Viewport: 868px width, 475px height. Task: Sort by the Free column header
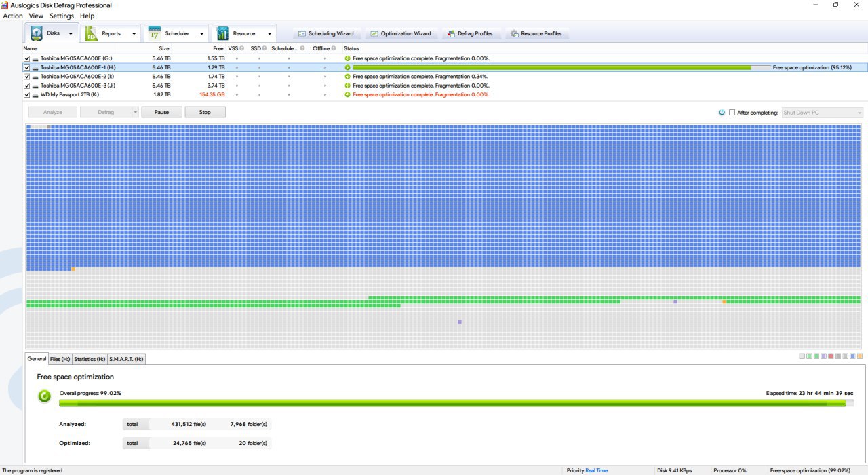click(x=218, y=48)
